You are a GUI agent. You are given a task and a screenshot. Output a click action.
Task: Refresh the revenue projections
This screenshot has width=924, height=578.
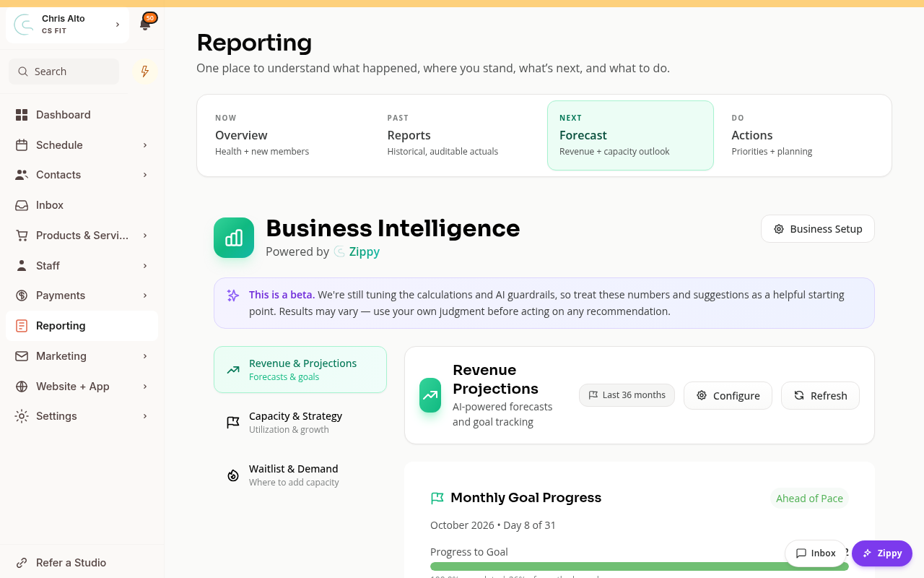pos(820,396)
